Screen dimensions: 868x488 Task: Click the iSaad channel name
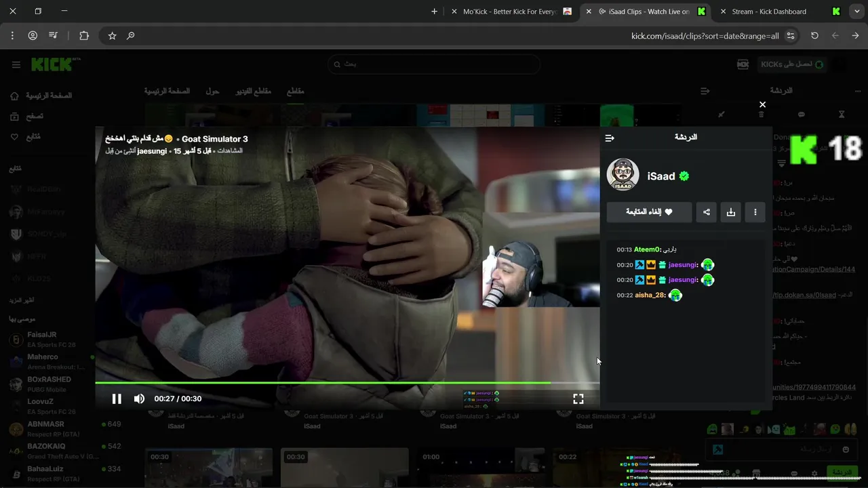[x=661, y=176]
